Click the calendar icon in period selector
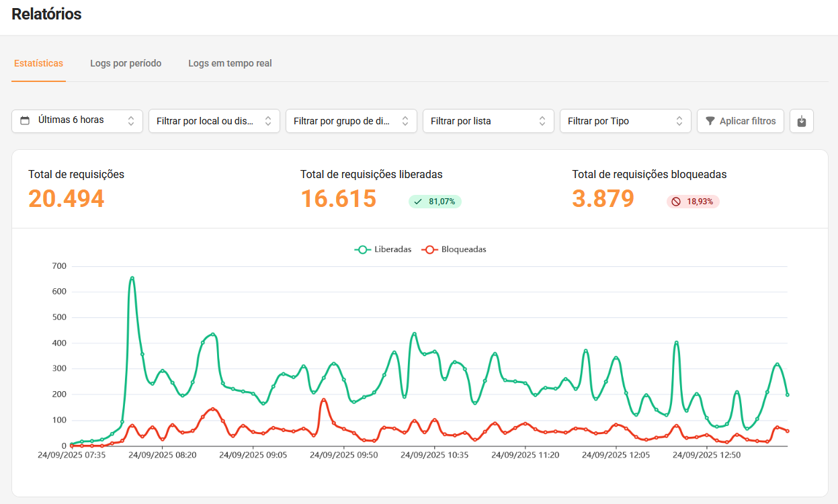 25,121
